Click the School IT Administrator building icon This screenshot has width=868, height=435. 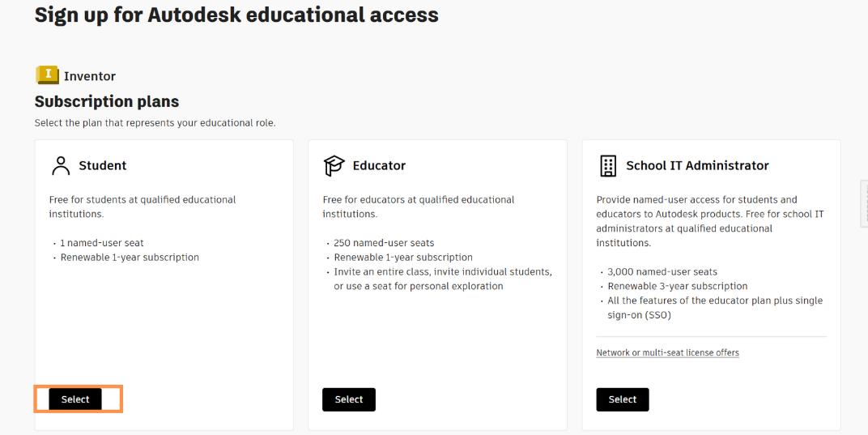point(607,165)
